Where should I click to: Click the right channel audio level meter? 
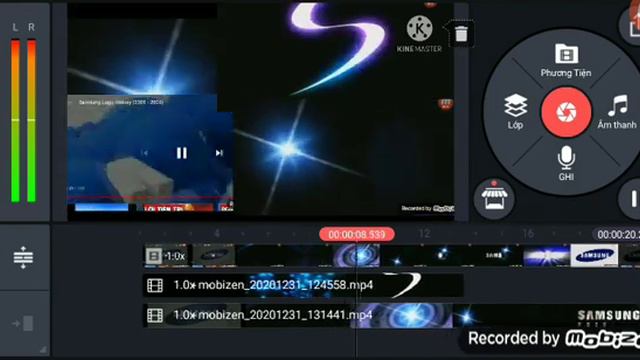pyautogui.click(x=31, y=120)
